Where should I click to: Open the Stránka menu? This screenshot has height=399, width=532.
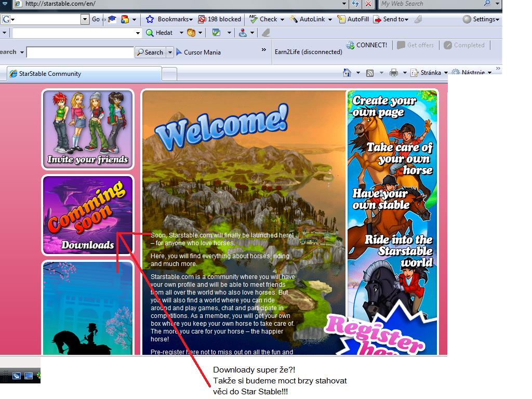point(429,73)
